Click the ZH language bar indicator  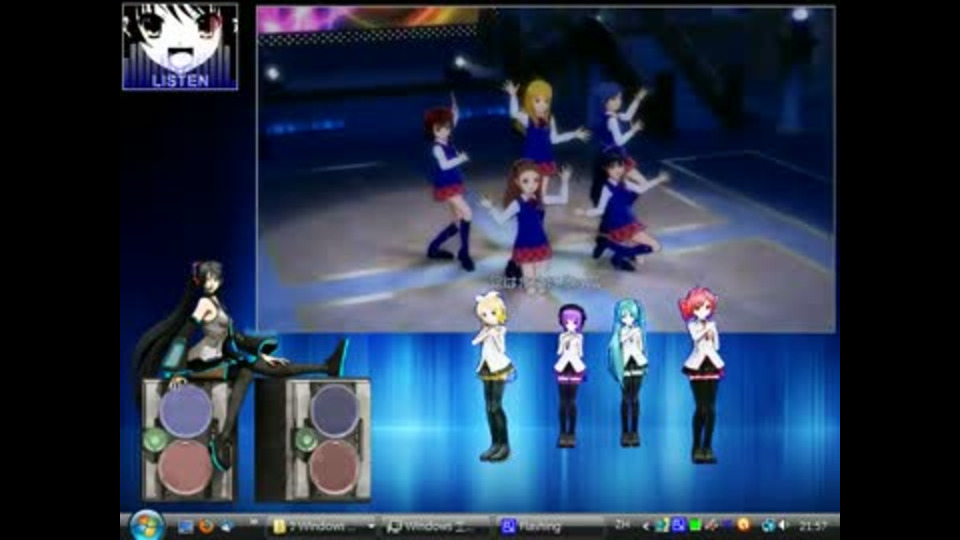pos(622,525)
